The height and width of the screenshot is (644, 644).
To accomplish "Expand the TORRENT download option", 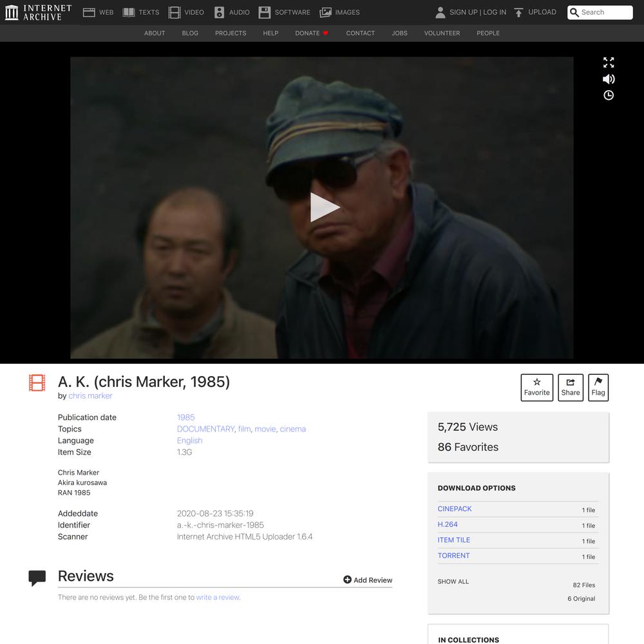I will click(x=453, y=555).
